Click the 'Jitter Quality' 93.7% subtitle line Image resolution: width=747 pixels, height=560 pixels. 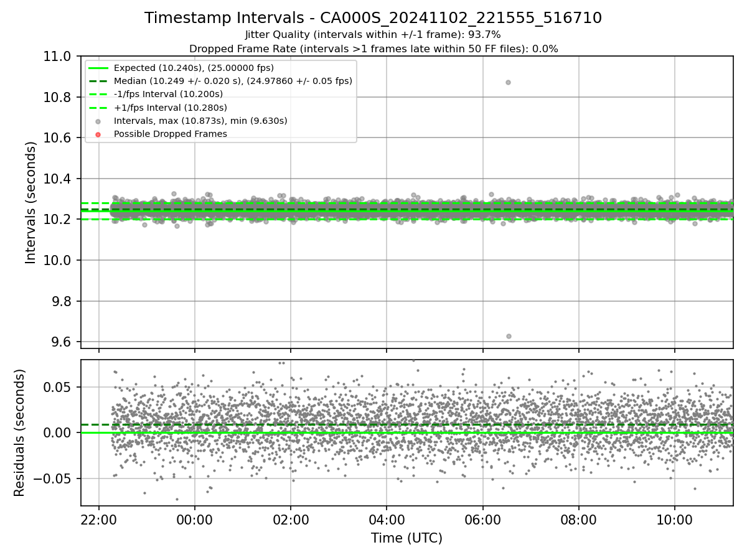pyautogui.click(x=373, y=35)
